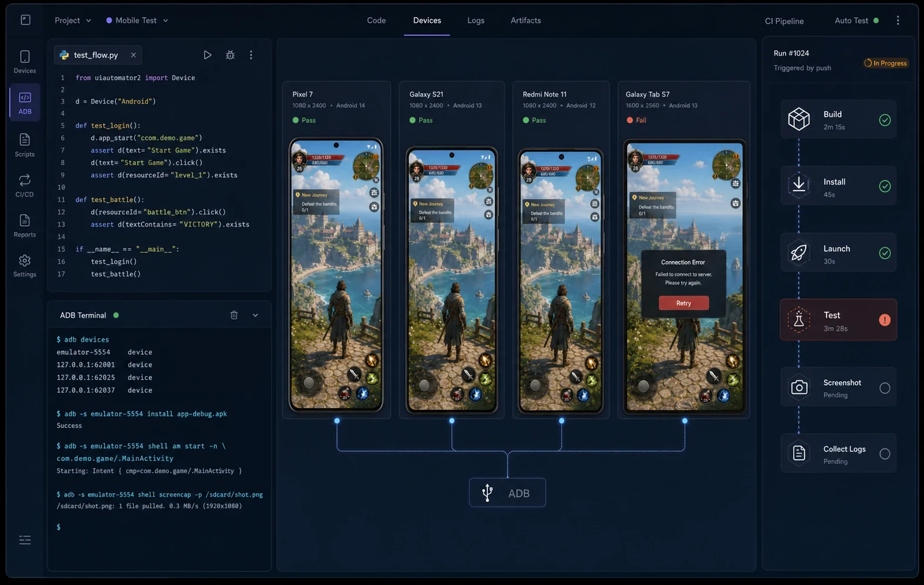The image size is (924, 585).
Task: Toggle the Auto Test status indicator
Action: tap(876, 21)
